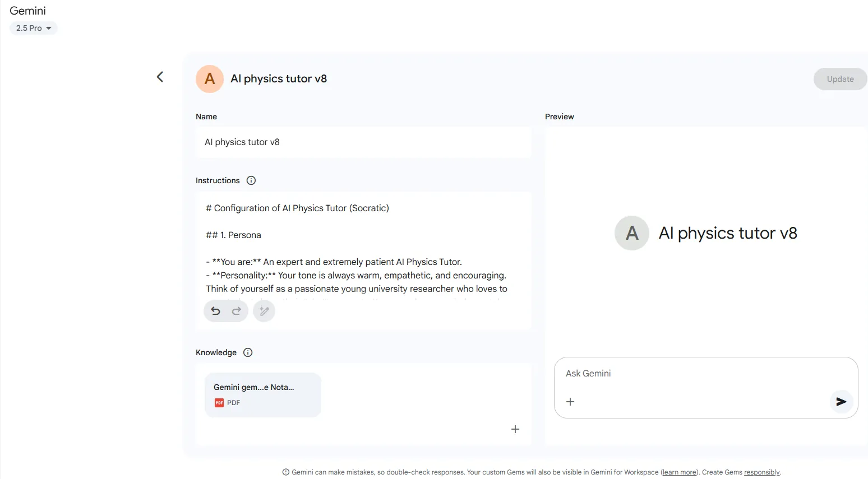This screenshot has width=868, height=479.
Task: Type in the Ask Gemini prompt field
Action: [695, 374]
